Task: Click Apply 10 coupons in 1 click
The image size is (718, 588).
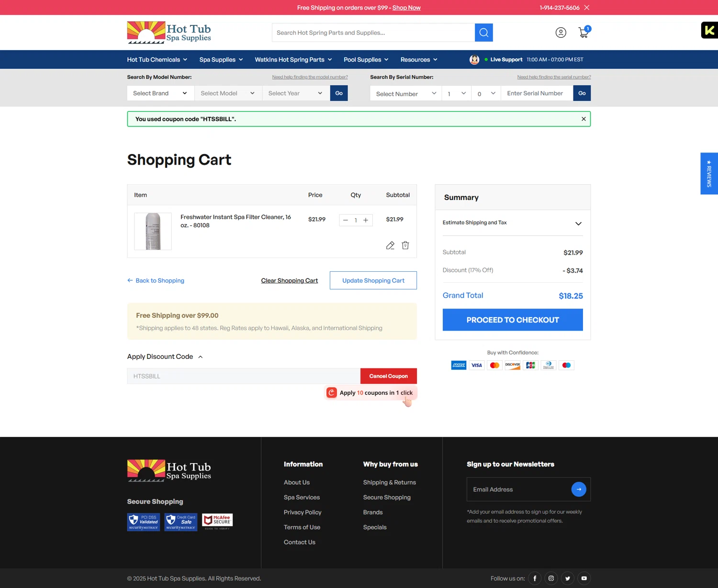Action: point(370,393)
